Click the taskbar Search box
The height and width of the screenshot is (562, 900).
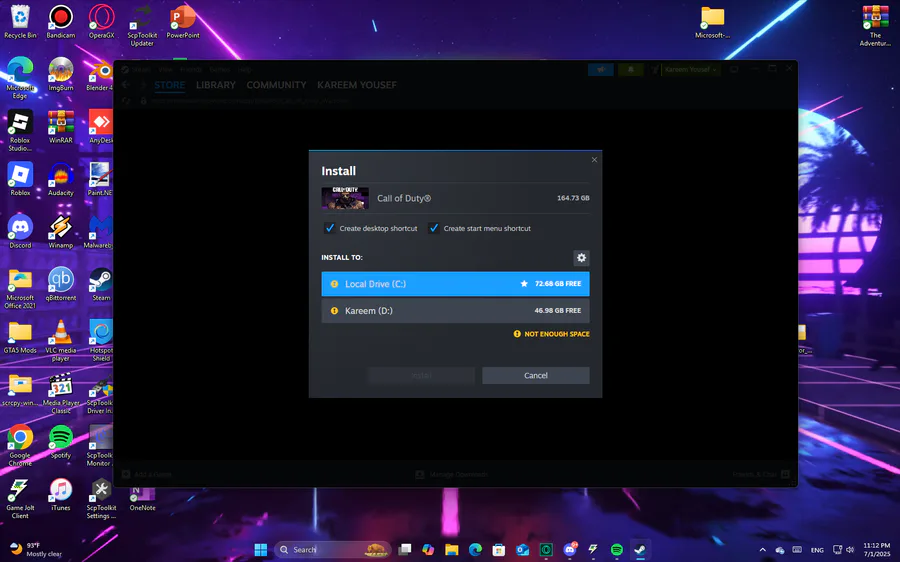coord(333,549)
